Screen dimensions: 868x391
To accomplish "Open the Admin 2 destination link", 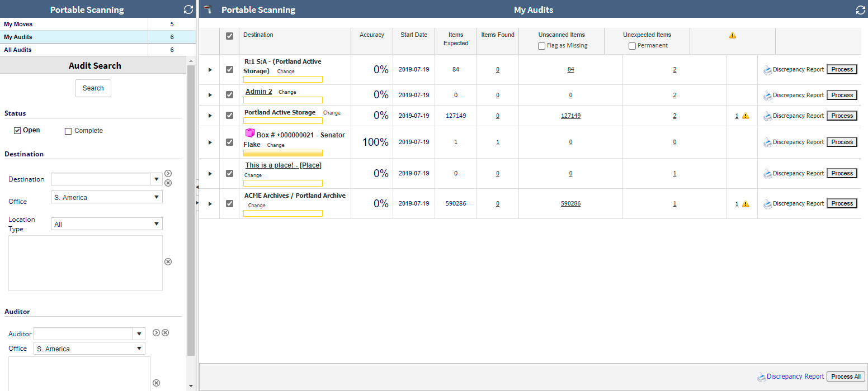I will point(259,92).
